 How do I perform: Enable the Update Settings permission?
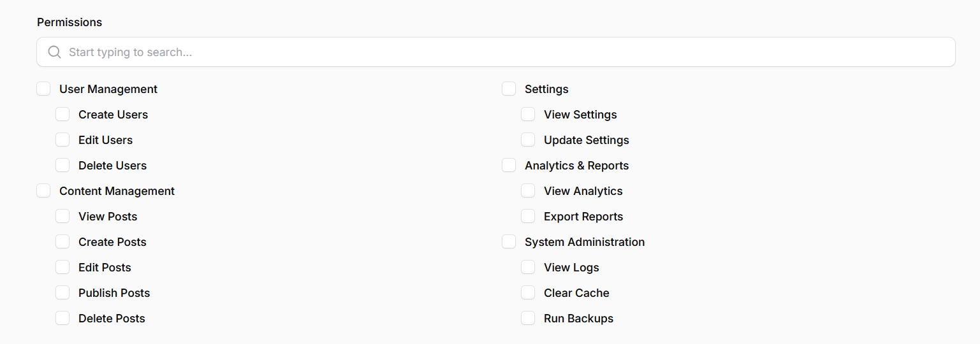click(x=528, y=140)
